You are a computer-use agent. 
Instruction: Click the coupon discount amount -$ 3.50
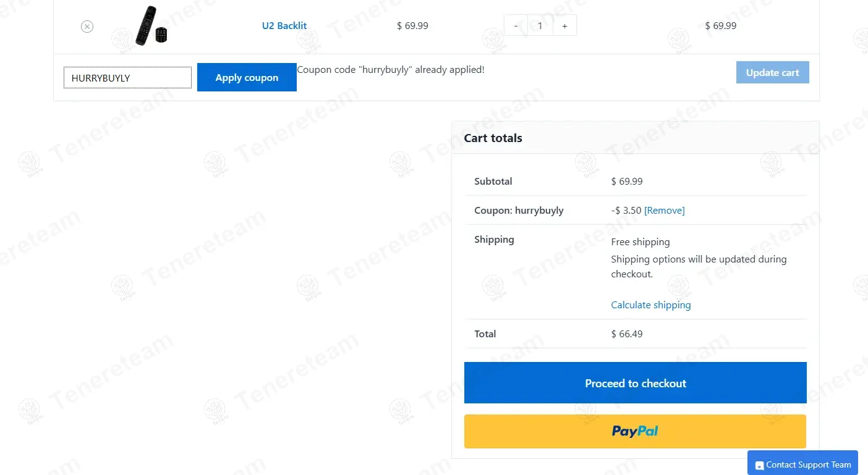pyautogui.click(x=626, y=211)
